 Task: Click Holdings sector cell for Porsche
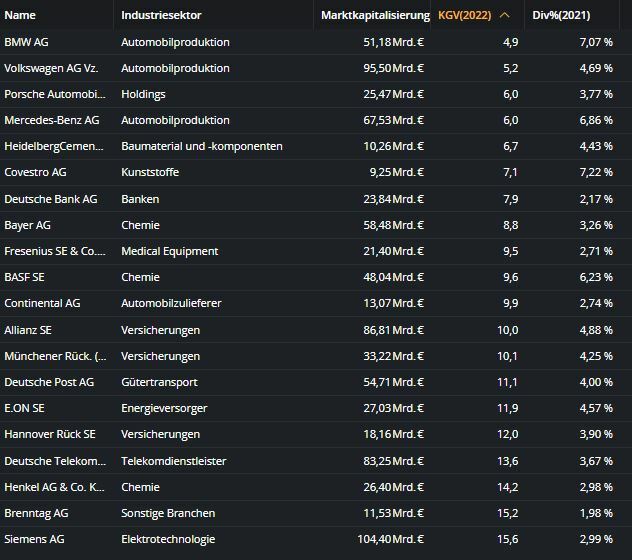143,94
